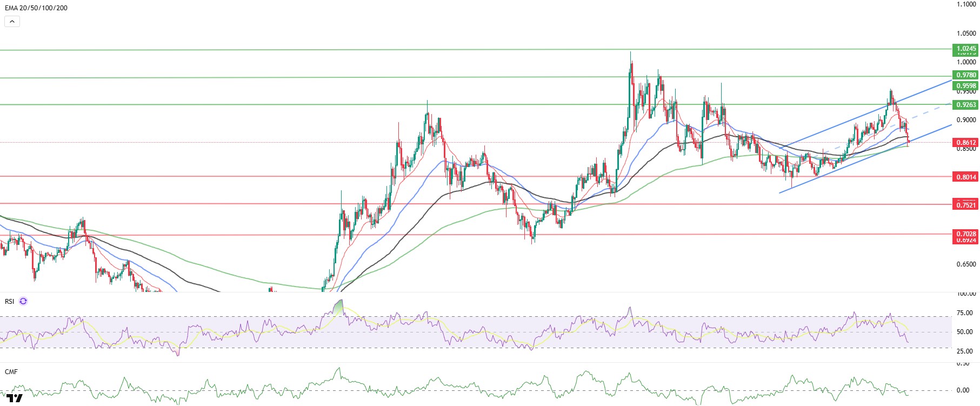This screenshot has height=406, width=980.
Task: Click the 0.9780 resistance price label
Action: coord(966,75)
